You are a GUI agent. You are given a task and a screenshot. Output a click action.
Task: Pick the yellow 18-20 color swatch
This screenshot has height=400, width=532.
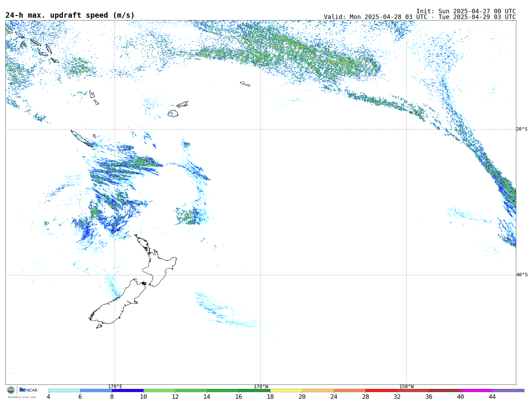(286, 391)
